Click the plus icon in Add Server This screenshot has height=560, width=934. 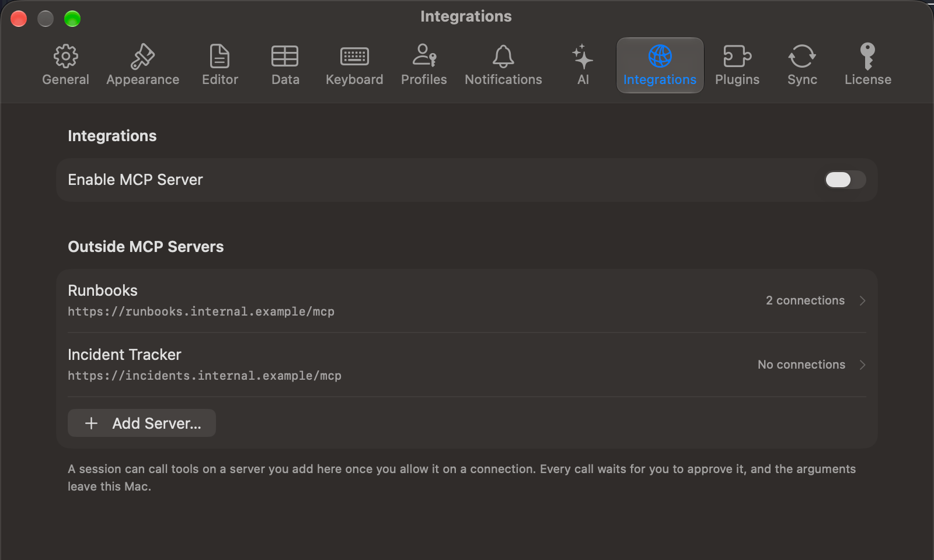click(x=91, y=423)
